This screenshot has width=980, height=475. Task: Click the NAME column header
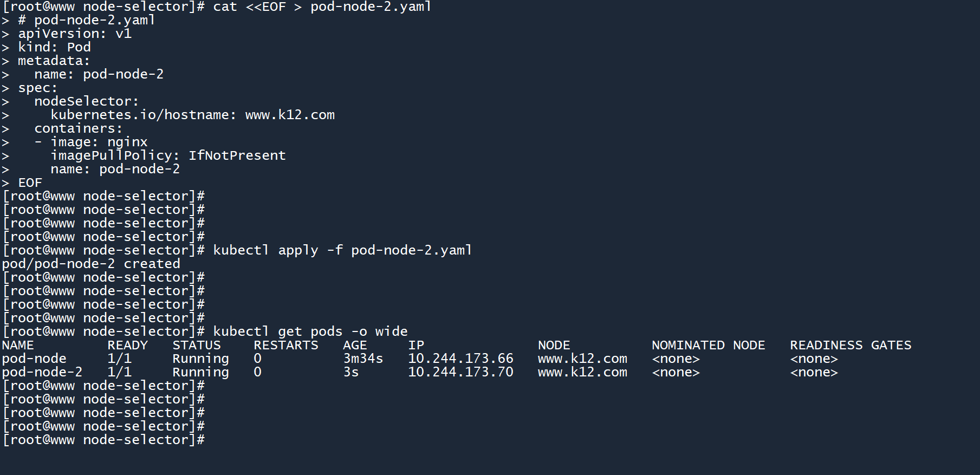click(x=18, y=345)
